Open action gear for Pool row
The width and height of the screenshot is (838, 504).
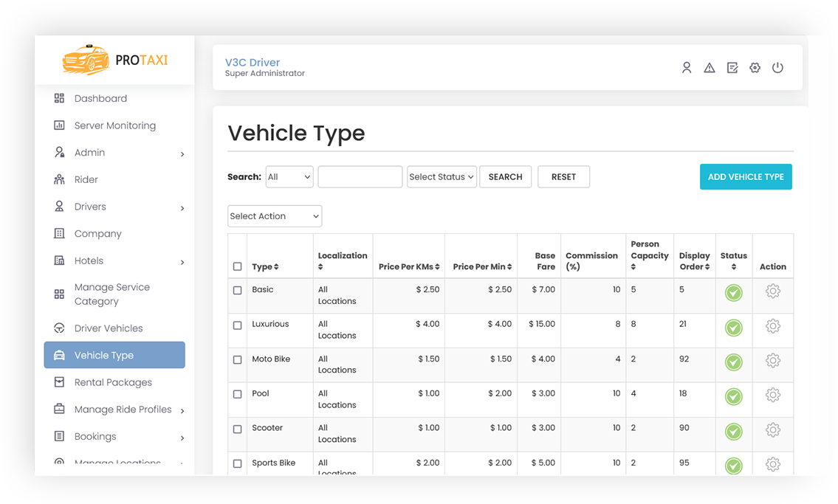pyautogui.click(x=773, y=395)
